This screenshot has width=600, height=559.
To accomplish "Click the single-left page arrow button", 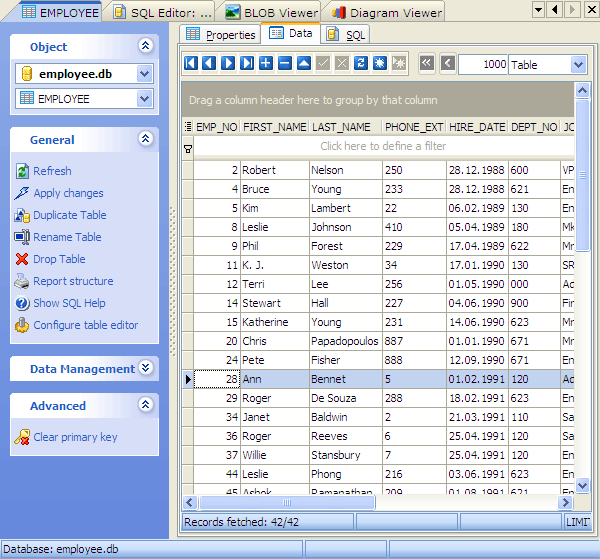I will pos(448,63).
